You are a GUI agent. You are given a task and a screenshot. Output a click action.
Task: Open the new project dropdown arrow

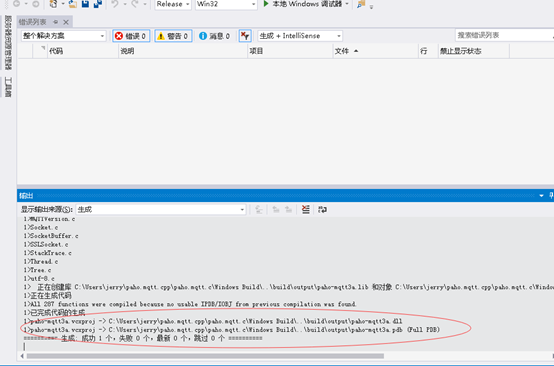click(x=63, y=4)
